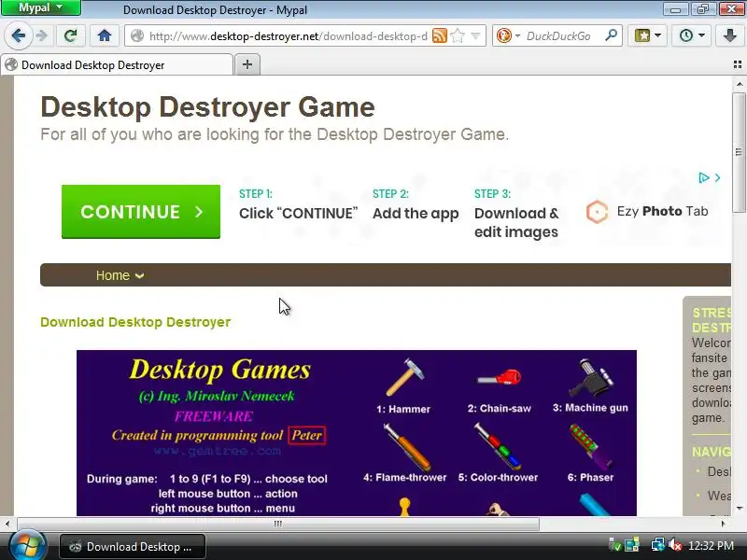Click the Ezy Photo Tab logo
This screenshot has height=560, width=747.
coord(647,212)
